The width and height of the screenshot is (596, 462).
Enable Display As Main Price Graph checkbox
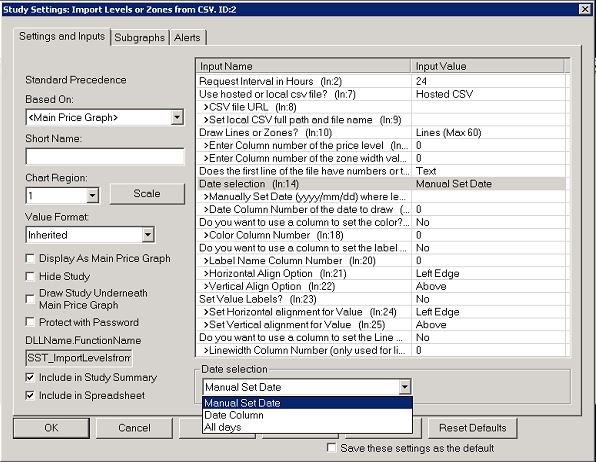(x=30, y=259)
